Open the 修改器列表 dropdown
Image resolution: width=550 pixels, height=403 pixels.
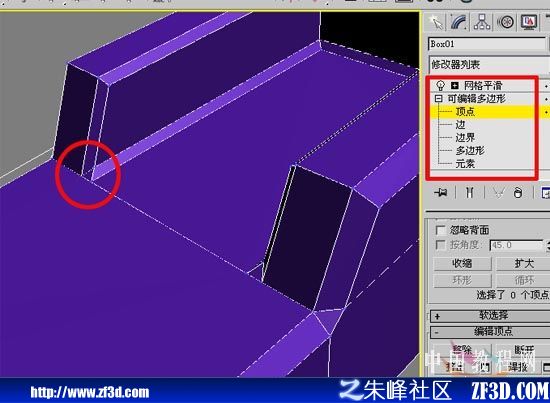(489, 65)
